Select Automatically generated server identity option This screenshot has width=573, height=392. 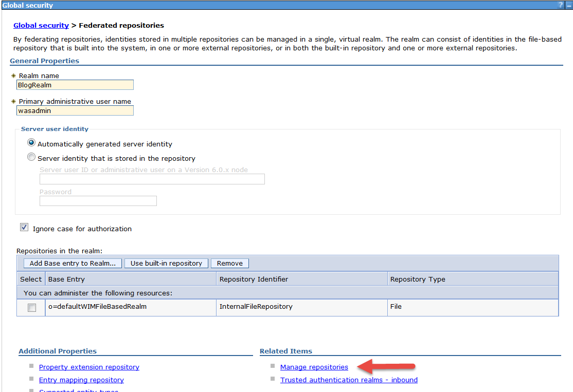pos(32,143)
